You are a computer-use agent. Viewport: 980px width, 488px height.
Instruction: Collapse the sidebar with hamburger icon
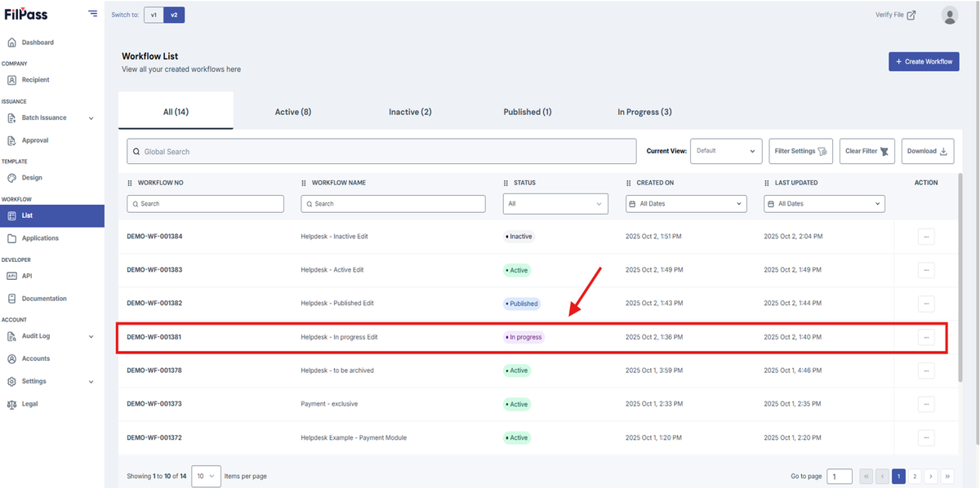(92, 14)
